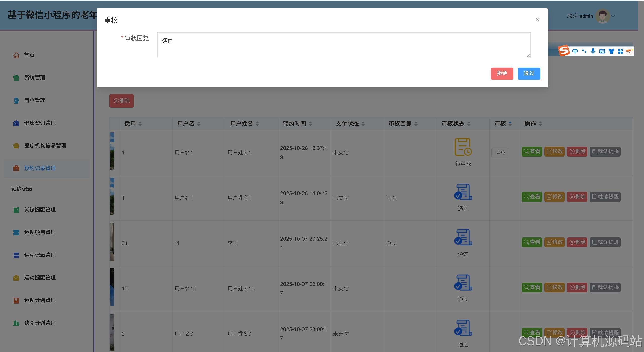Click the 审核回复 text area
The image size is (644, 352).
coord(344,45)
